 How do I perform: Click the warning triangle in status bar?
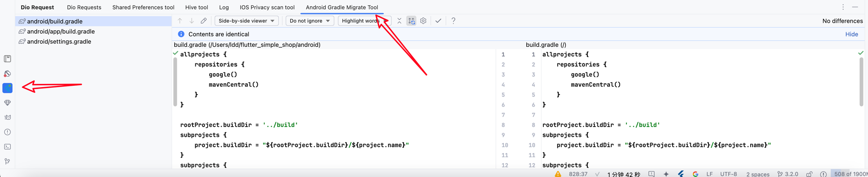point(558,174)
